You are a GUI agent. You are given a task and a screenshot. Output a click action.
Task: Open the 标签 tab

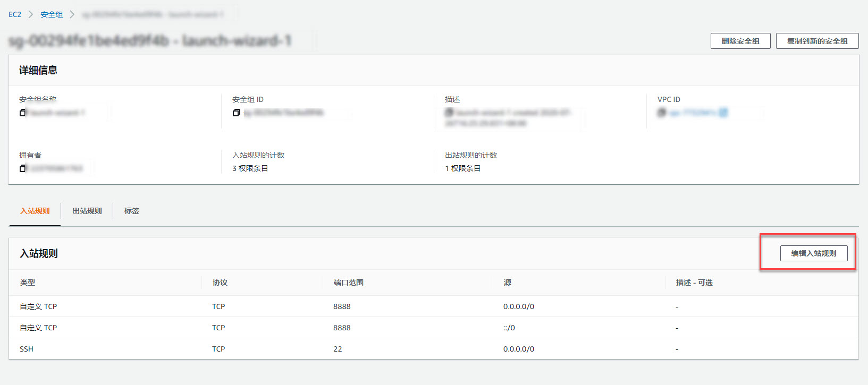[x=132, y=211]
